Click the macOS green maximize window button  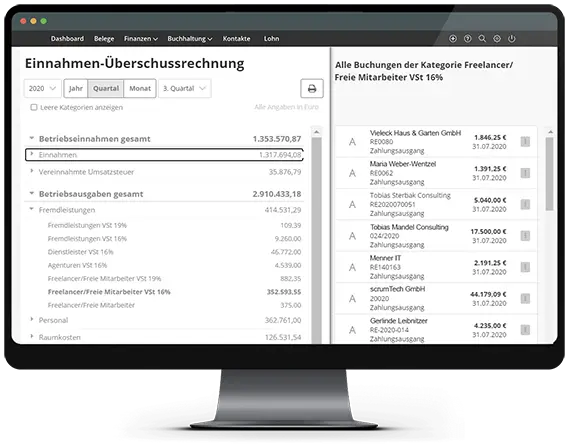44,21
